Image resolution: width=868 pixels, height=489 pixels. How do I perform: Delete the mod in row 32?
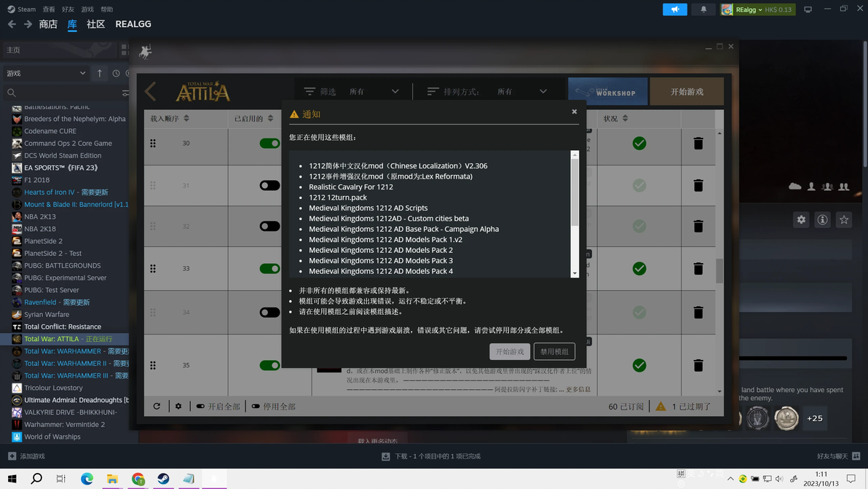698,226
